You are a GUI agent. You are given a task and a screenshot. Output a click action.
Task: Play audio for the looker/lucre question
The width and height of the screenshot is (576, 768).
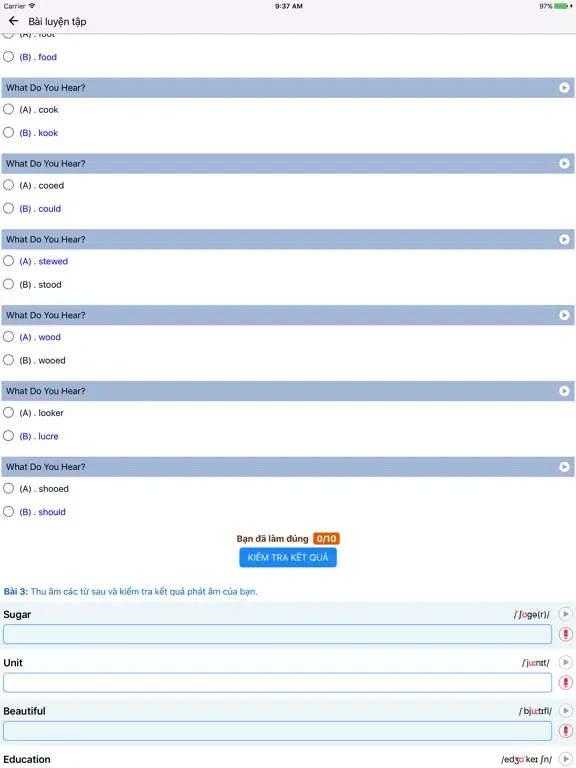(564, 391)
